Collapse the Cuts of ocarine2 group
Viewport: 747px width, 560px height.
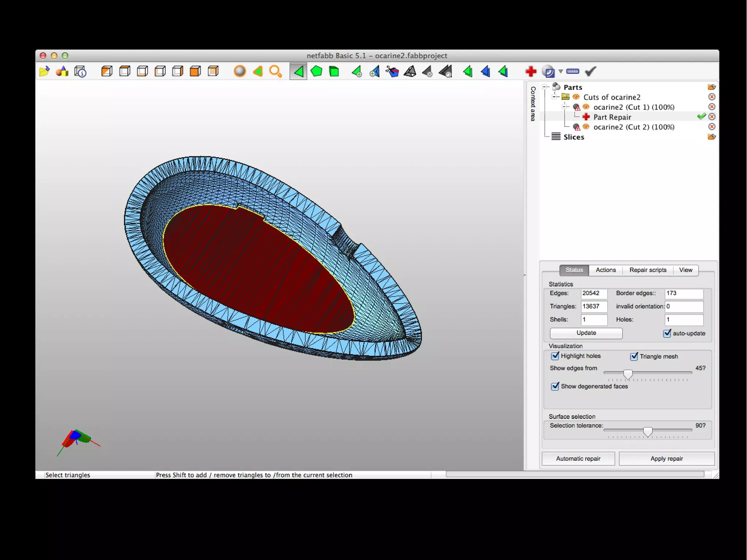[554, 97]
